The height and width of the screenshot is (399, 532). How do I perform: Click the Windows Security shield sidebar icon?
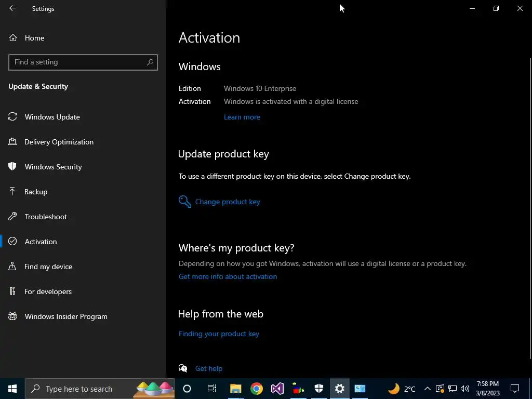[12, 166]
